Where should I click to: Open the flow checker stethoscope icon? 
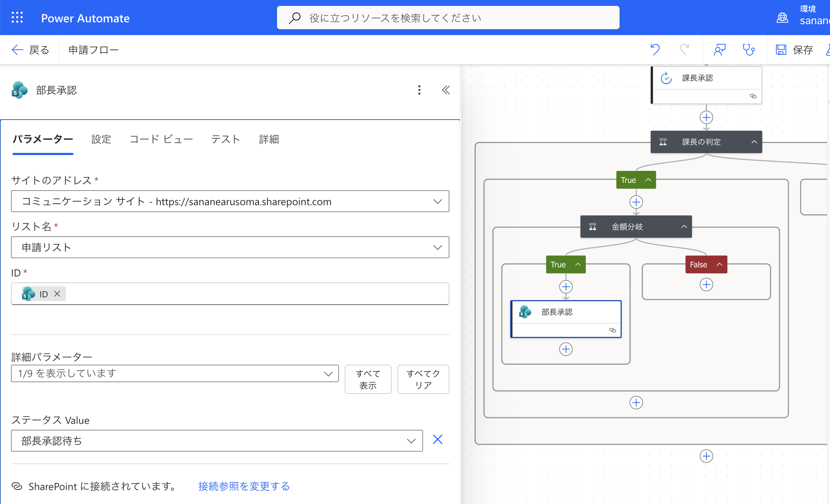click(x=749, y=49)
